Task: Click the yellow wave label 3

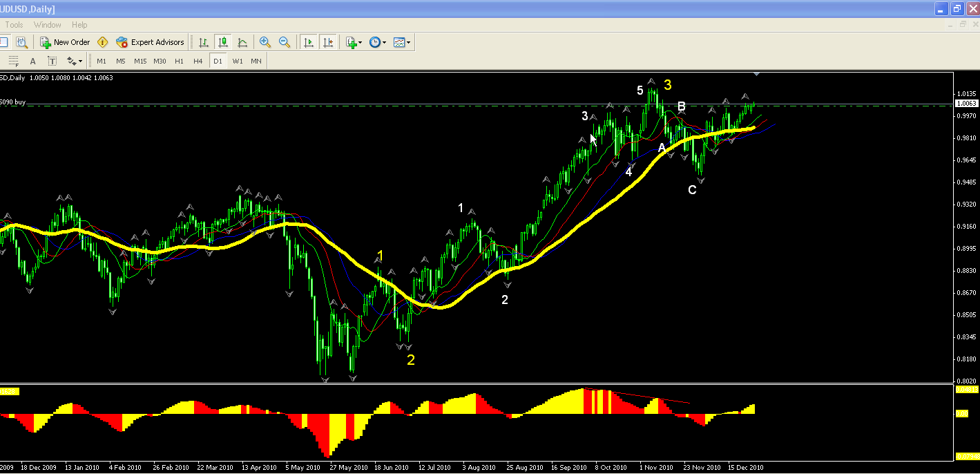Action: (x=667, y=85)
